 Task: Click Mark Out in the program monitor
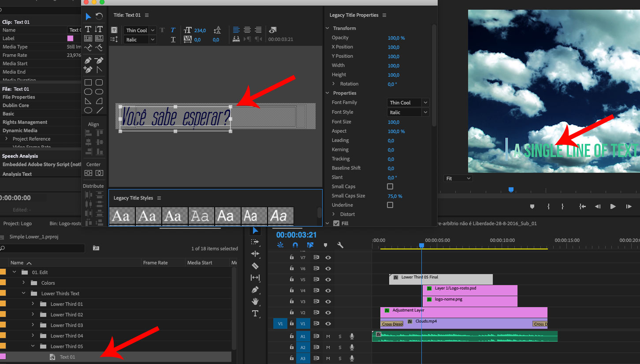(x=562, y=206)
